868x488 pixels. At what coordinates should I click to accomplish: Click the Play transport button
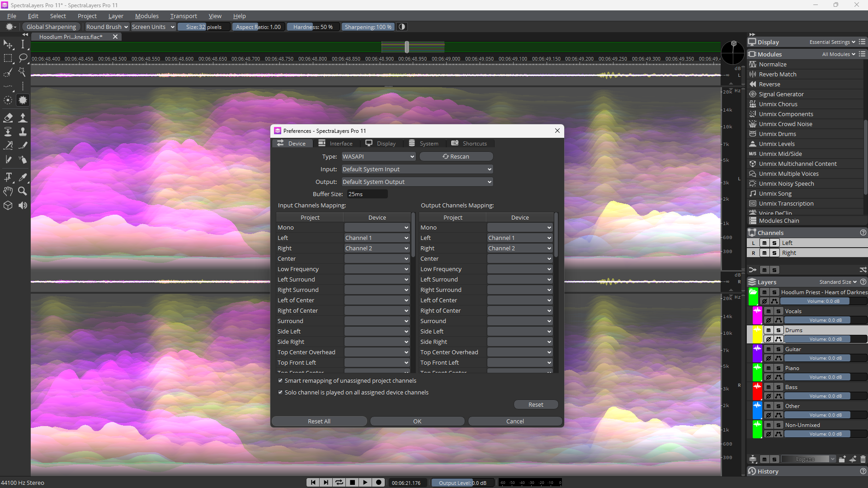point(365,483)
